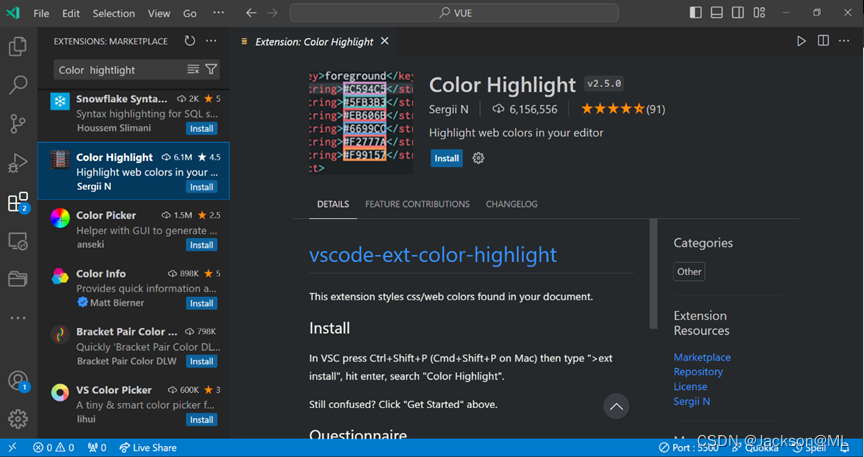Click the Color Highlight preview image

point(361,122)
